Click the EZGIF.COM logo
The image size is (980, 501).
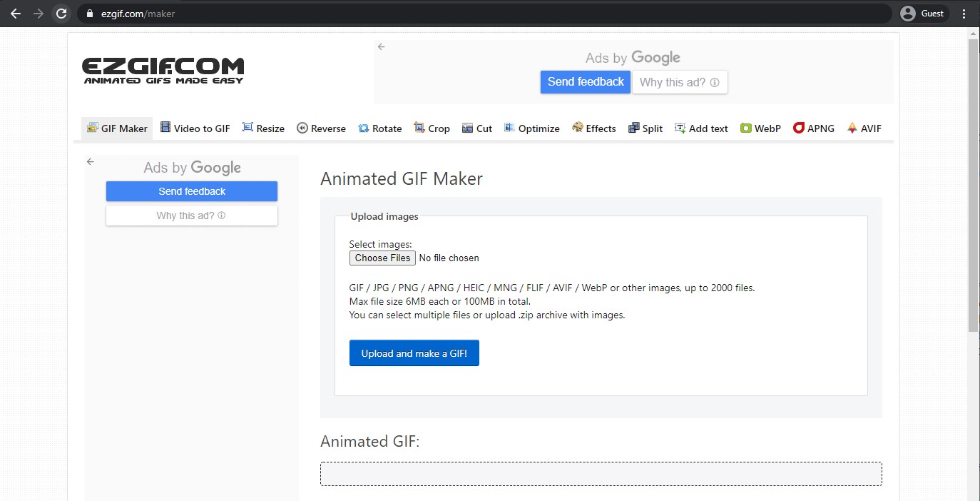(163, 71)
